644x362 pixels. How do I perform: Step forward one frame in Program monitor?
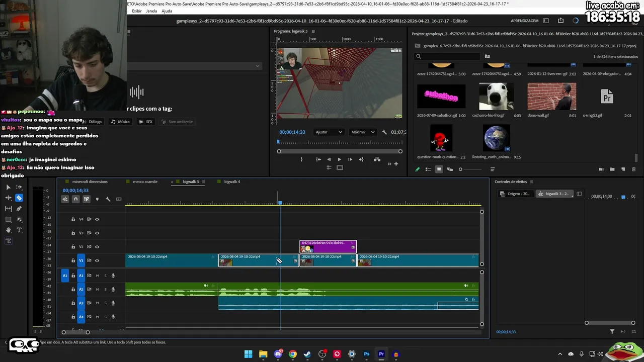click(350, 159)
